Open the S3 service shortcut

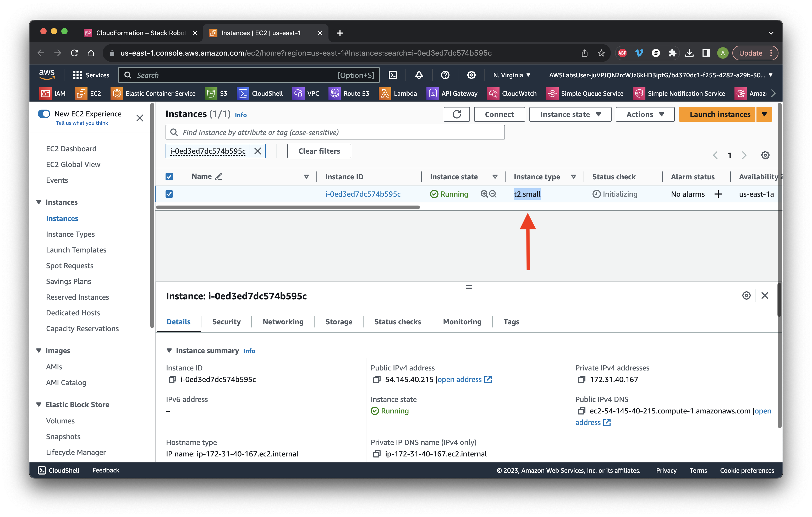pos(216,94)
